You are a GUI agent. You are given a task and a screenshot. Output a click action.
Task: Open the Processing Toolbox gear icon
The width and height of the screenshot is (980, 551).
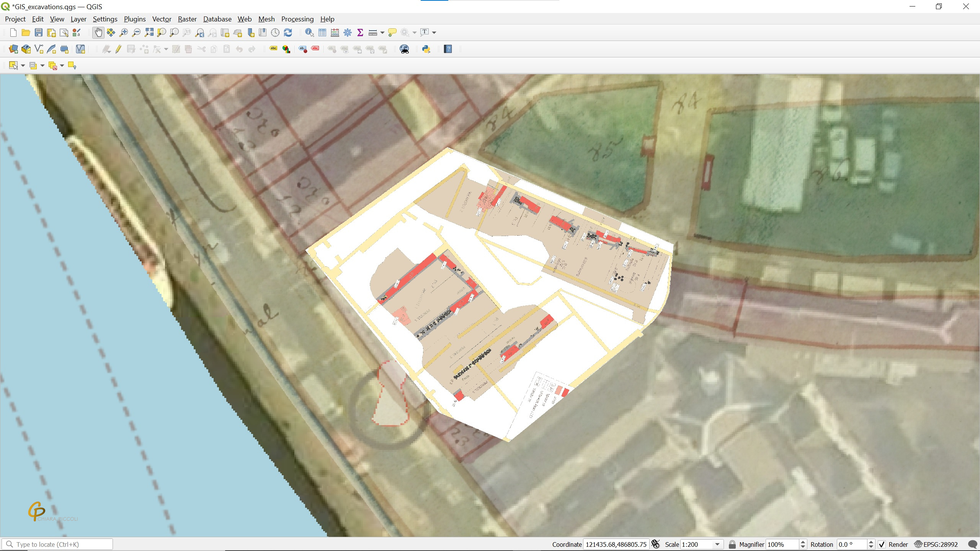[348, 33]
